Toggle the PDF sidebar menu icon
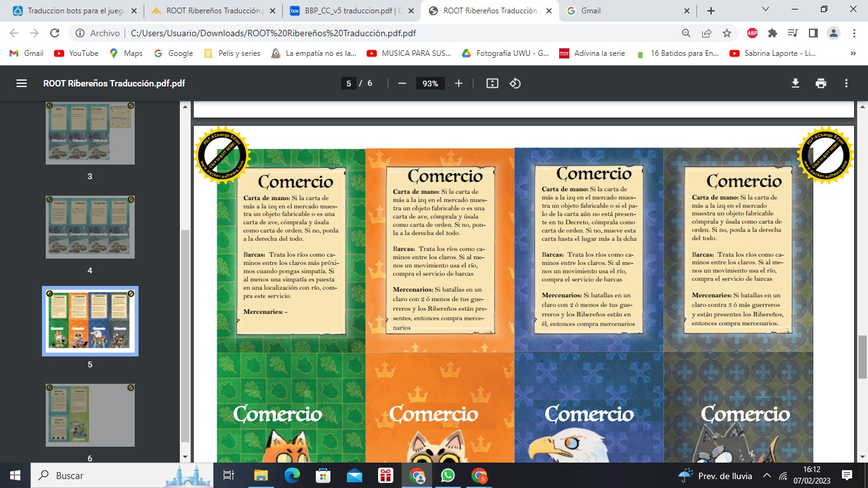868x488 pixels. 22,83
